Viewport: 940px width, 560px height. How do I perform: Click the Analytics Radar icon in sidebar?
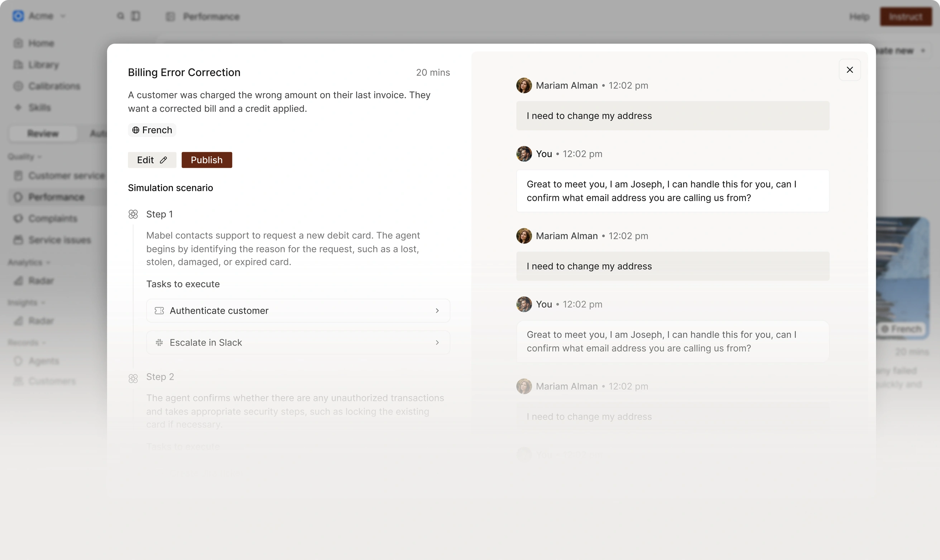coord(18,281)
